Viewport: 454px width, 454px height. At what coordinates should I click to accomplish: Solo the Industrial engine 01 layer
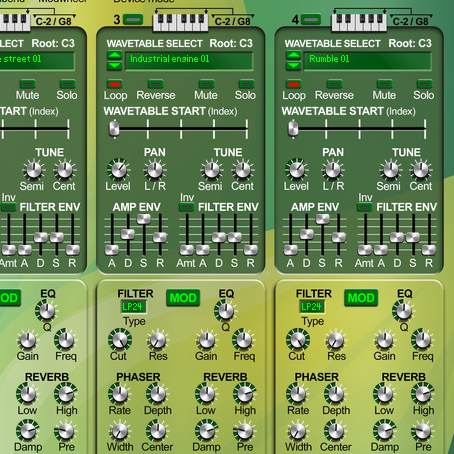[x=246, y=83]
